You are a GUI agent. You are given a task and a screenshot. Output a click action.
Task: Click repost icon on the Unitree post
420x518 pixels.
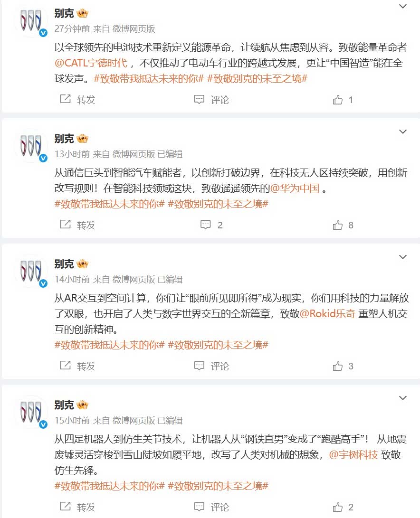tap(66, 506)
